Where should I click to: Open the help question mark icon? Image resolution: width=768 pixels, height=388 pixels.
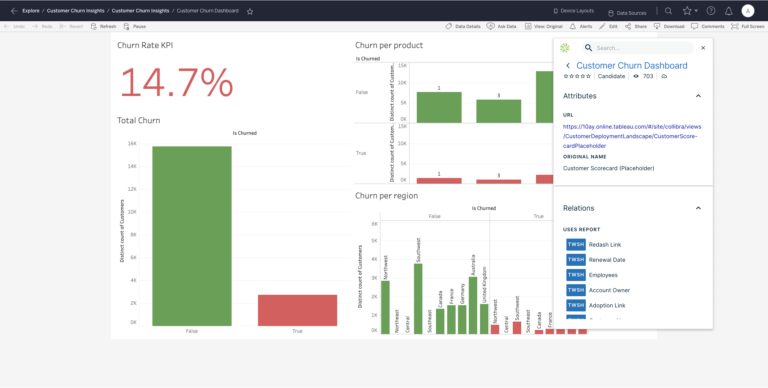pos(711,11)
